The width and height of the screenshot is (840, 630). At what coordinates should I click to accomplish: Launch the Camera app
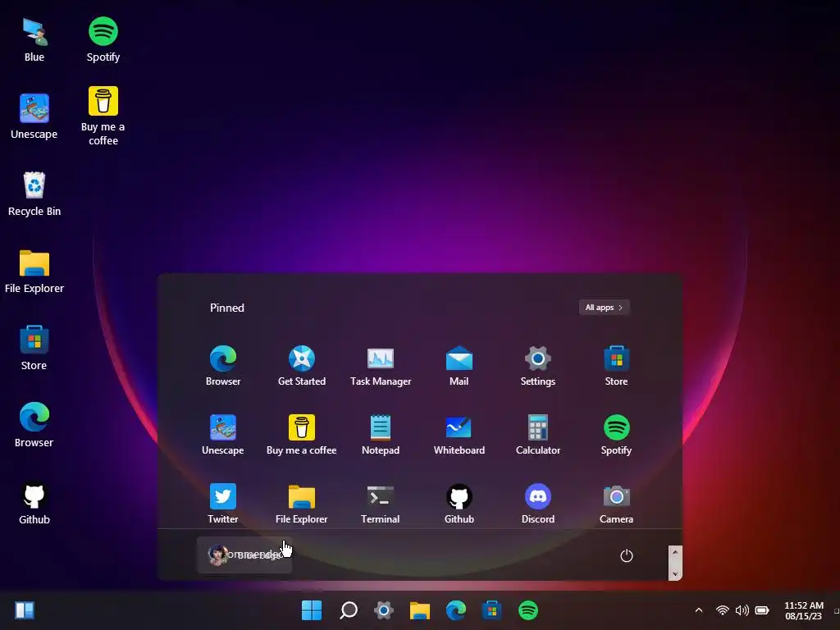(x=616, y=504)
